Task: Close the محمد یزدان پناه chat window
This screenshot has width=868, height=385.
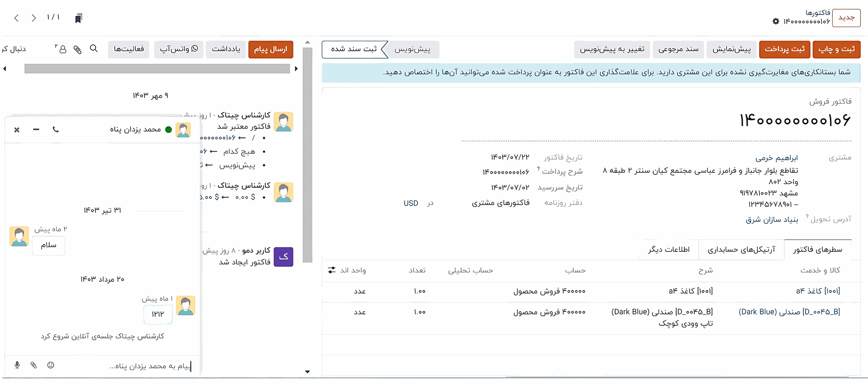Action: pos(17,130)
